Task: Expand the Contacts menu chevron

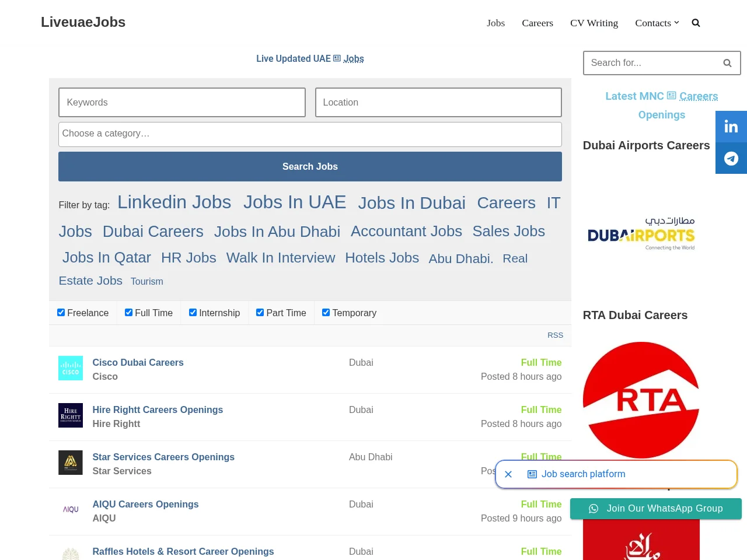Action: pyautogui.click(x=676, y=23)
